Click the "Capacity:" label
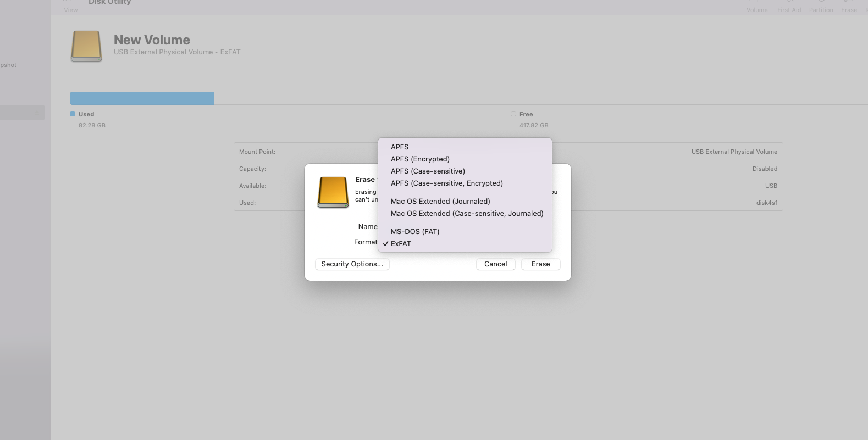 pyautogui.click(x=252, y=169)
